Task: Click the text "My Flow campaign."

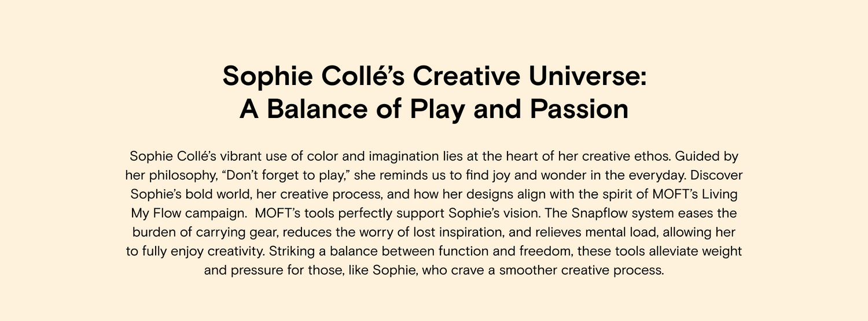Action: click(189, 213)
